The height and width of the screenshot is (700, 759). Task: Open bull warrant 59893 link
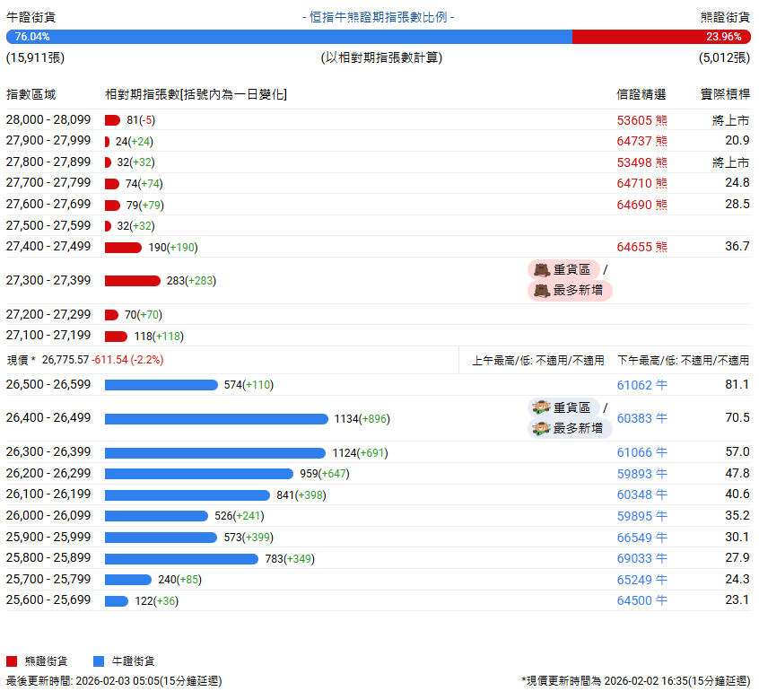click(641, 474)
